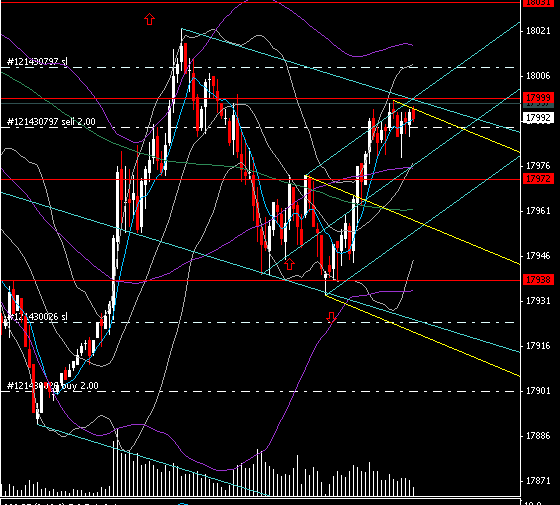Viewport: 560px width, 505px height.
Task: Select the red 17999 price tag
Action: coord(539,98)
